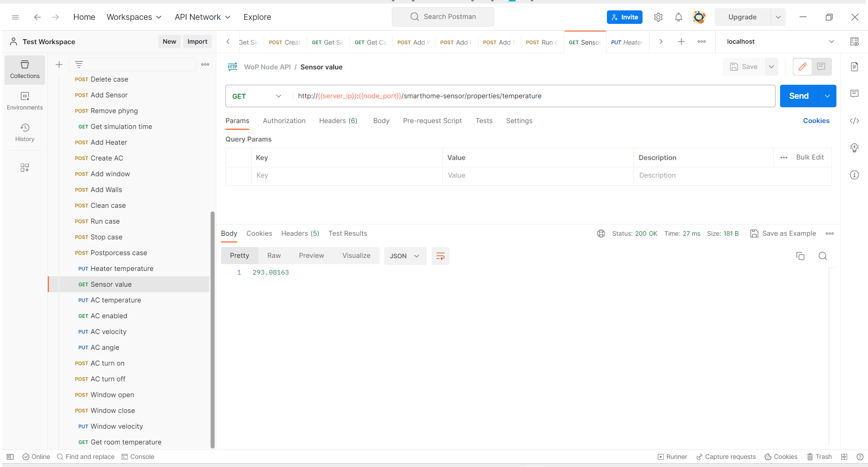Open the Test Results response tab
The image size is (868, 467).
click(348, 233)
